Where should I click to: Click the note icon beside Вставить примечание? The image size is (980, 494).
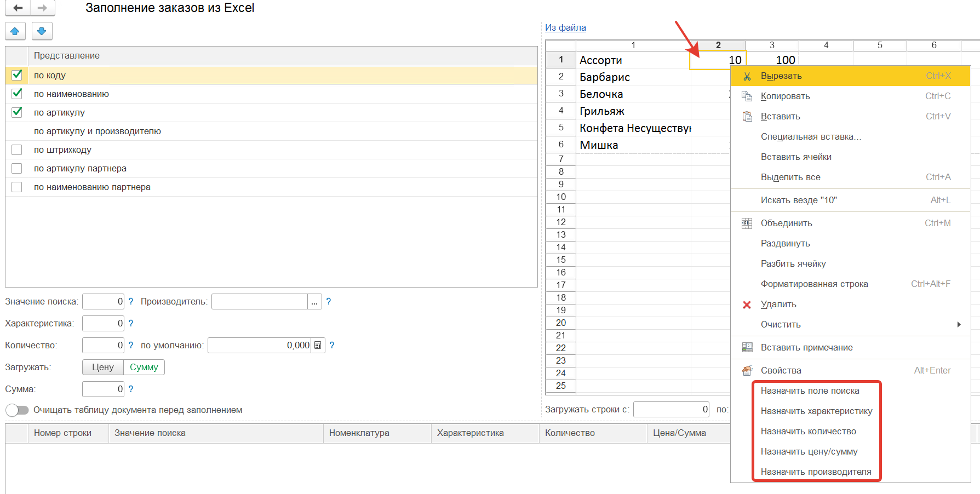click(747, 348)
